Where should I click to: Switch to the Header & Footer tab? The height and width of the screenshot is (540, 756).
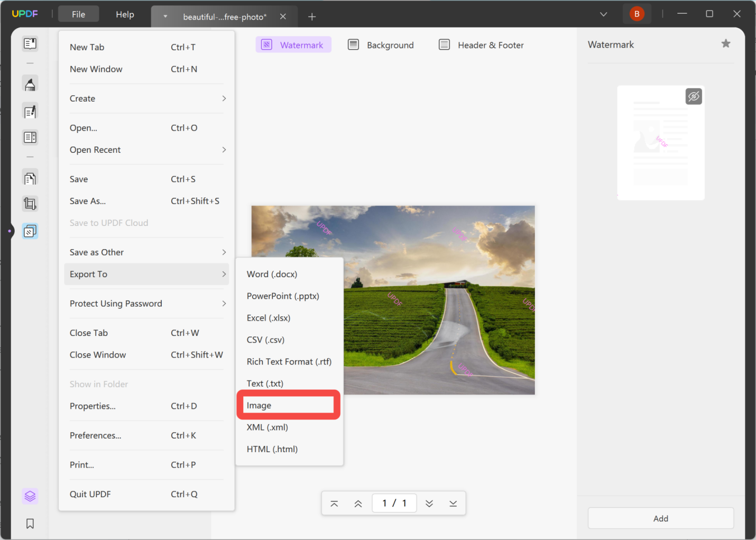point(481,45)
